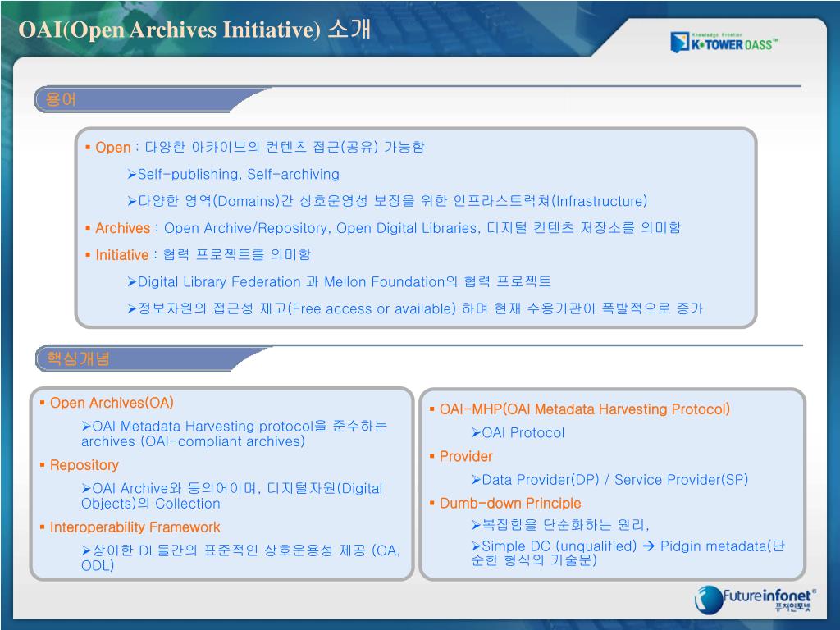Image resolution: width=840 pixels, height=630 pixels.
Task: Click 'Data Provider(DP) / Service Provider(SP)' line
Action: tap(609, 479)
